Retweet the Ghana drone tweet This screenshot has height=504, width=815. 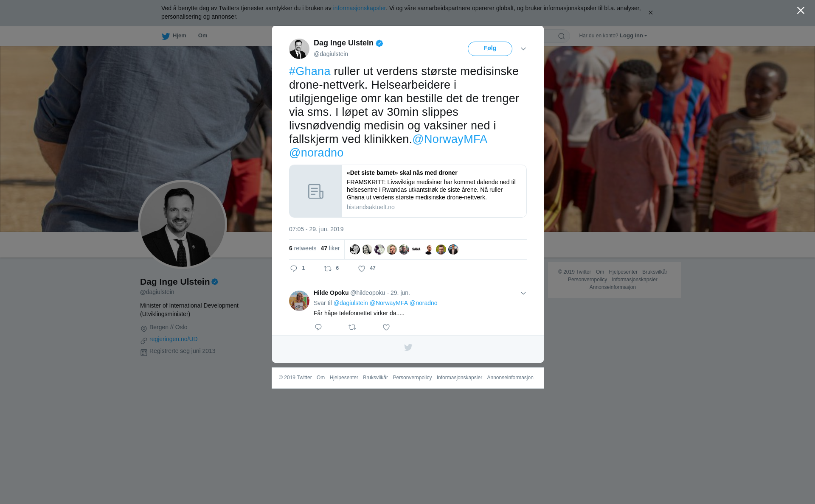328,269
